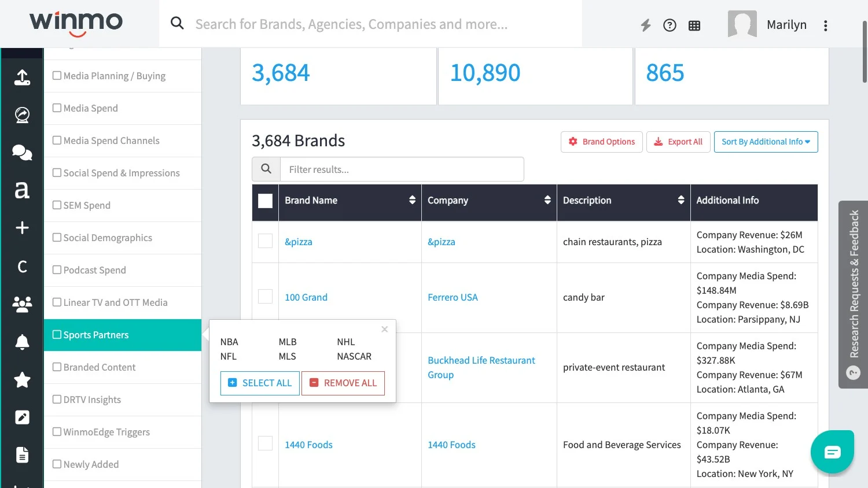Open the help question mark icon
868x488 pixels.
(x=670, y=25)
